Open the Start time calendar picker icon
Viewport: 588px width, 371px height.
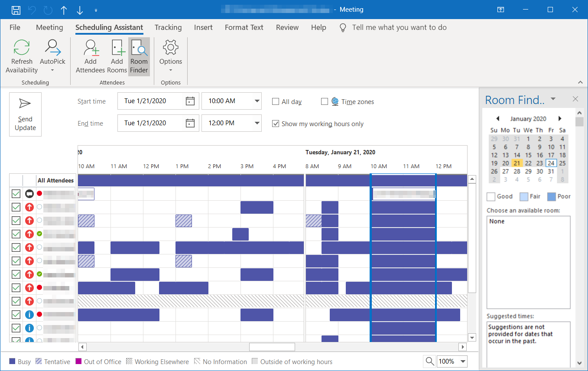[x=190, y=101]
